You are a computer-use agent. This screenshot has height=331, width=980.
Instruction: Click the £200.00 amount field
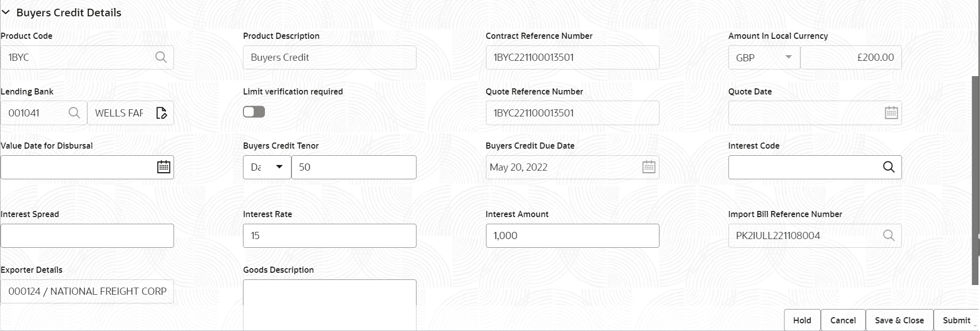coord(851,58)
